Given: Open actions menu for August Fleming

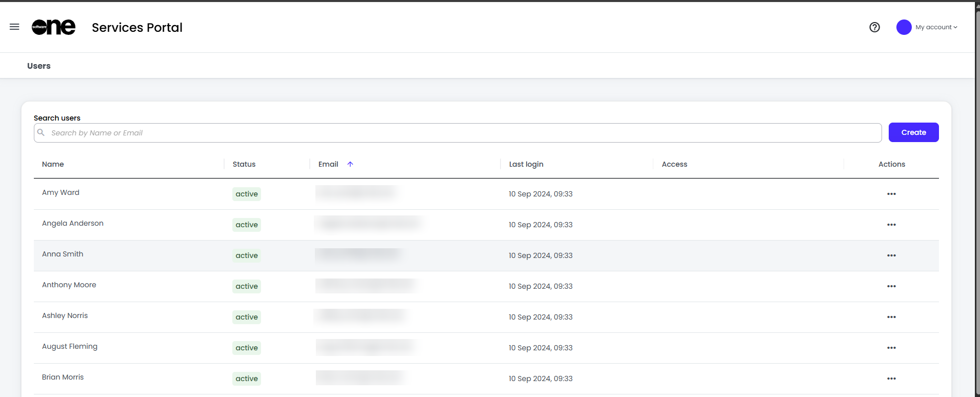Looking at the screenshot, I should coord(891,348).
